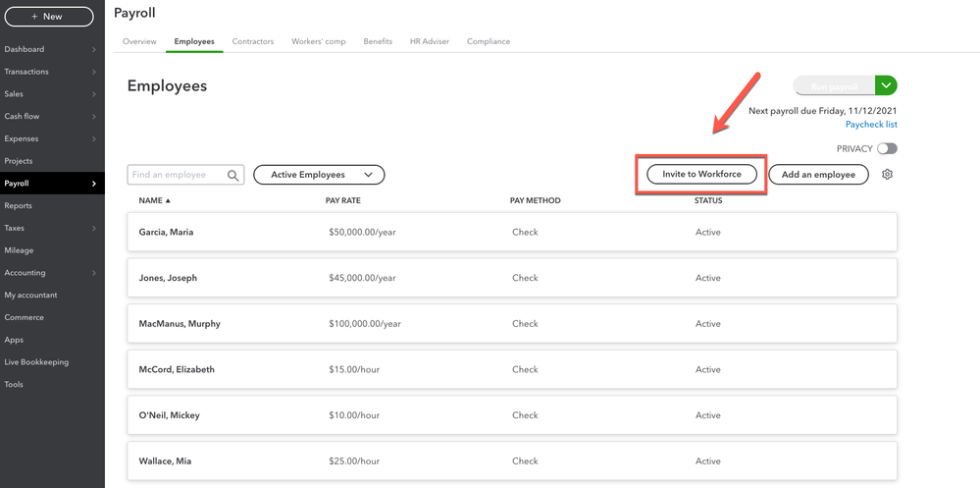This screenshot has width=980, height=488.
Task: Click Invite to Workforce button
Action: coord(701,175)
